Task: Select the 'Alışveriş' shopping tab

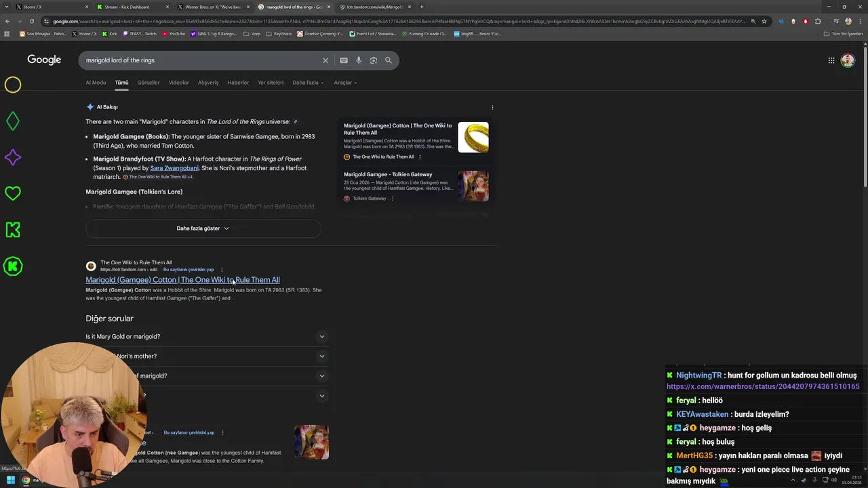Action: [x=208, y=83]
